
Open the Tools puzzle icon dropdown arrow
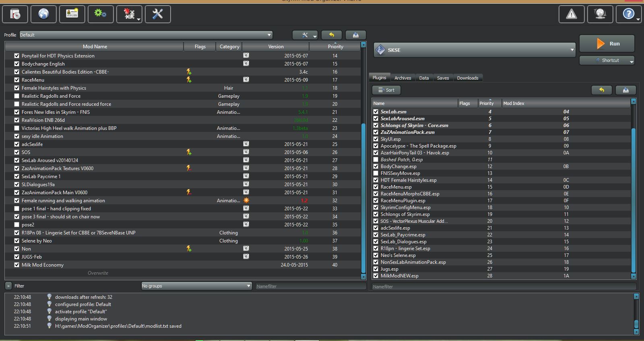pos(138,18)
